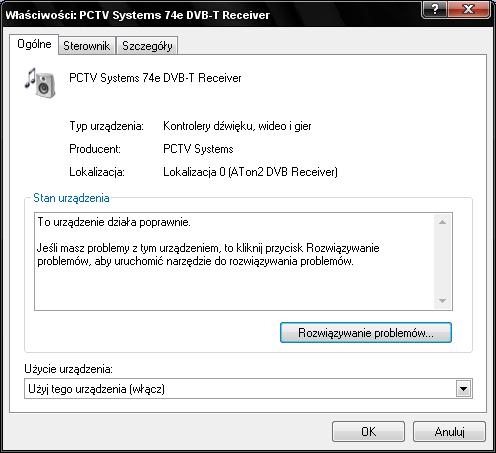The height and width of the screenshot is (453, 496).
Task: Open the 'Użyj tego urządzenia (włącz)' combo box
Action: point(248,389)
